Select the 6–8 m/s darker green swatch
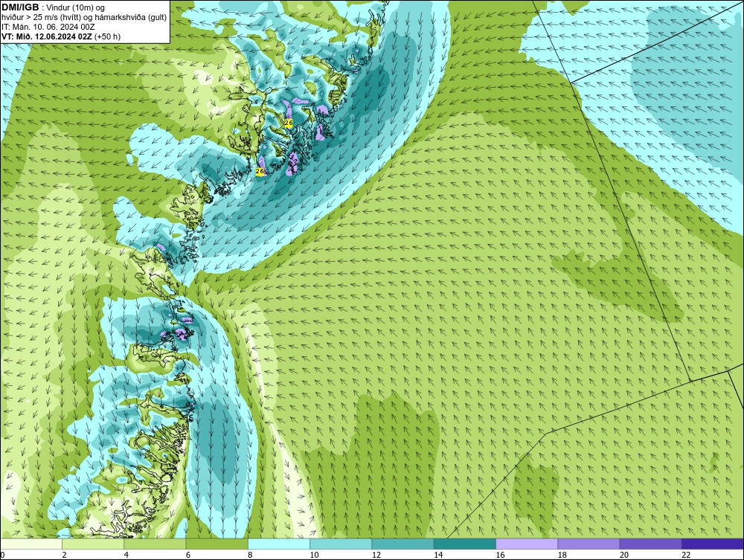Screen dimensions: 744x560 [217, 544]
